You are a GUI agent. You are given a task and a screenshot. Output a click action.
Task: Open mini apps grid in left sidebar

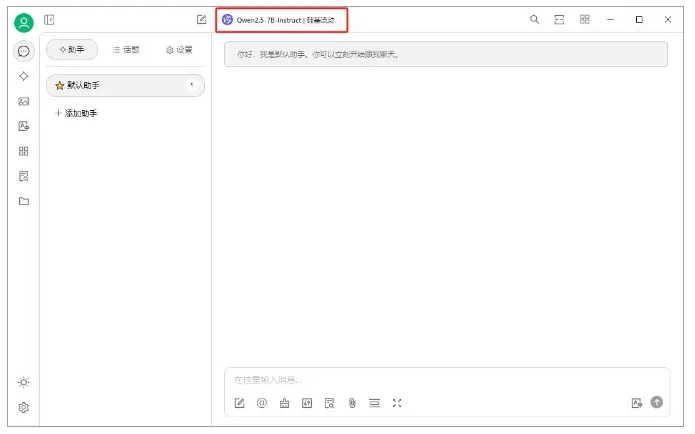pyautogui.click(x=24, y=151)
